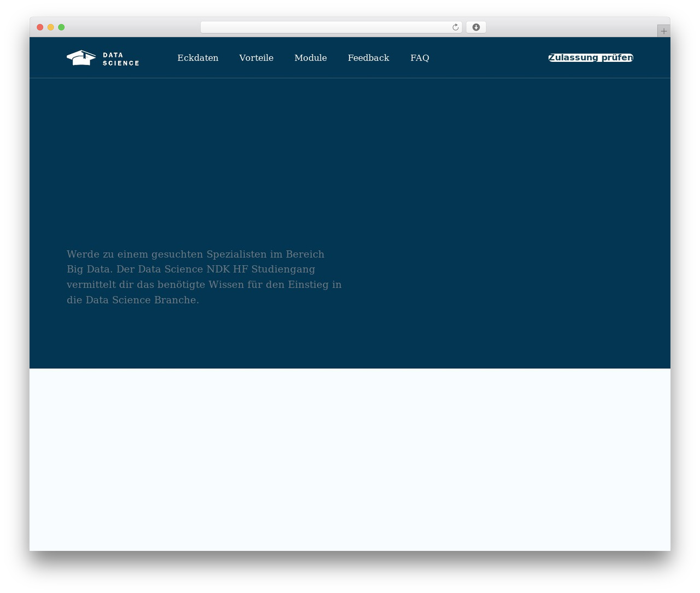This screenshot has width=700, height=593.
Task: Open the Eckdaten menu item
Action: tap(198, 58)
